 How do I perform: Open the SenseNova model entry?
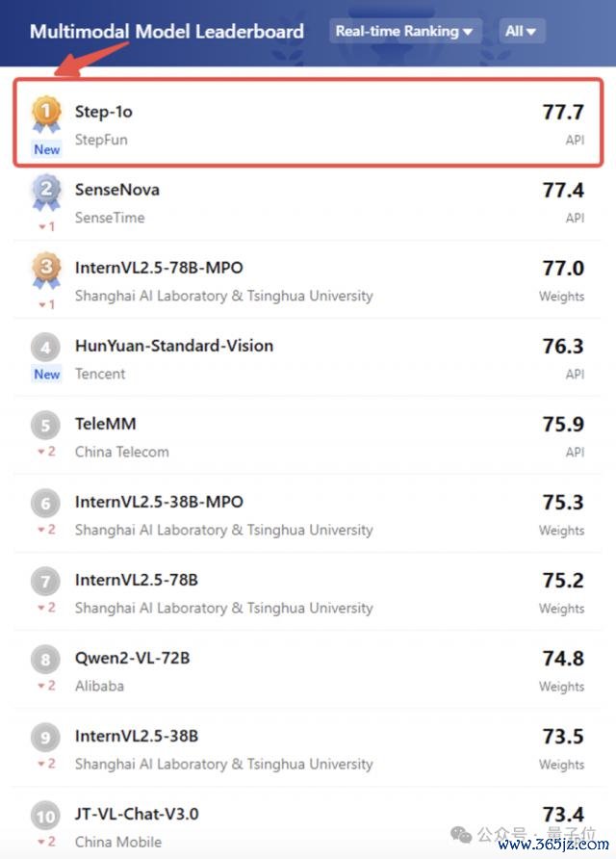point(307,202)
